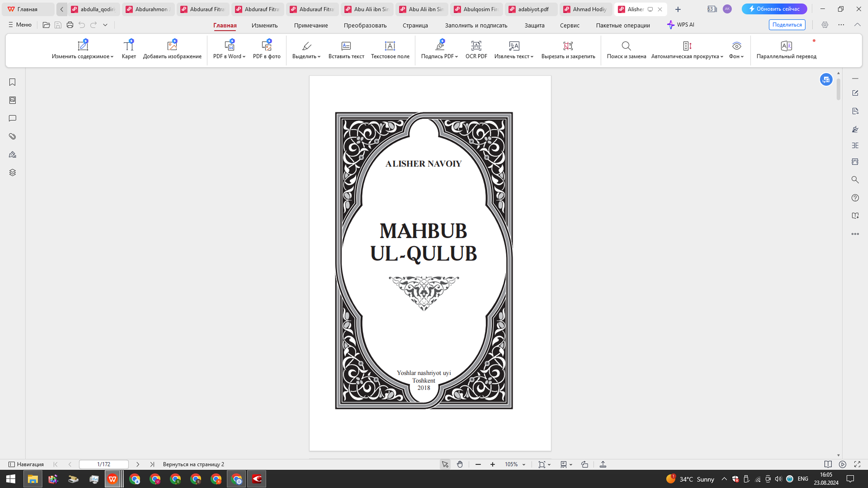Click page number field 1/172
Viewport: 868px width, 488px height.
coord(104,465)
